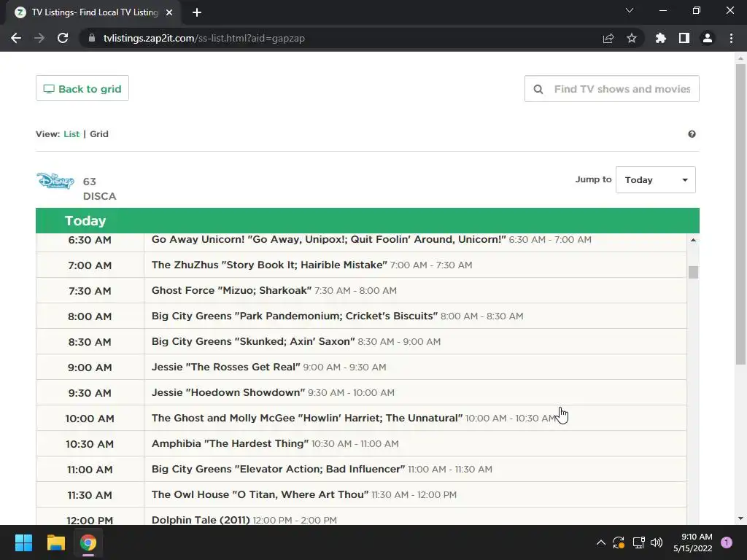747x560 pixels.
Task: Bookmark this page with star icon
Action: coord(632,38)
